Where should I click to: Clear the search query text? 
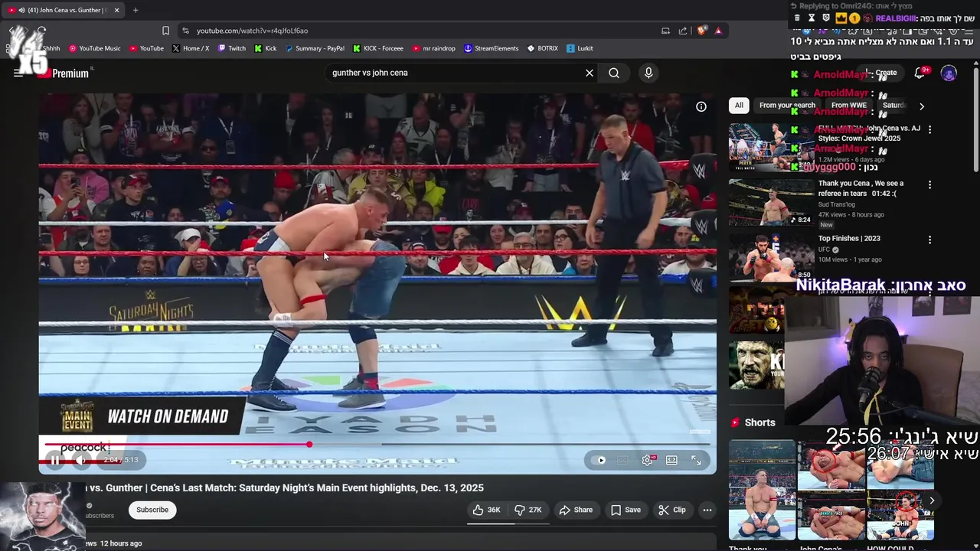point(590,73)
